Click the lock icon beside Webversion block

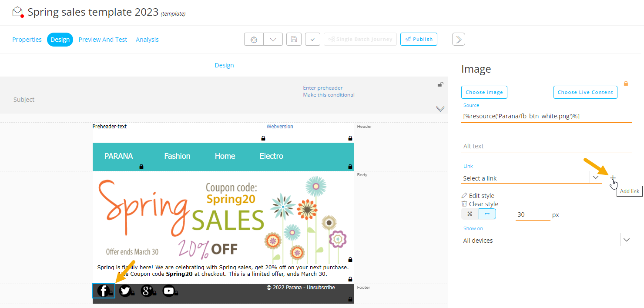[263, 138]
